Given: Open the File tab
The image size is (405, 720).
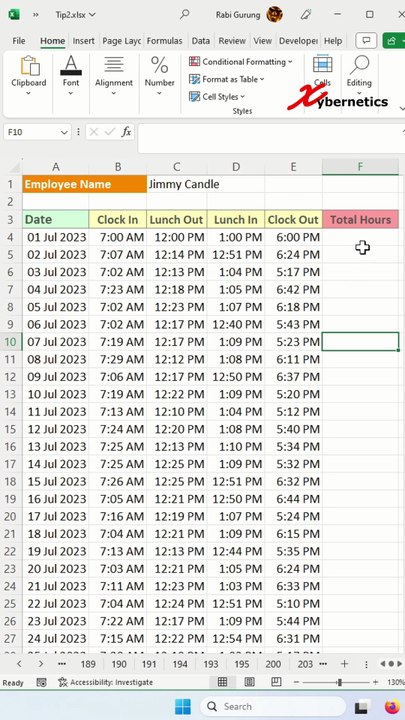Looking at the screenshot, I should coord(19,41).
